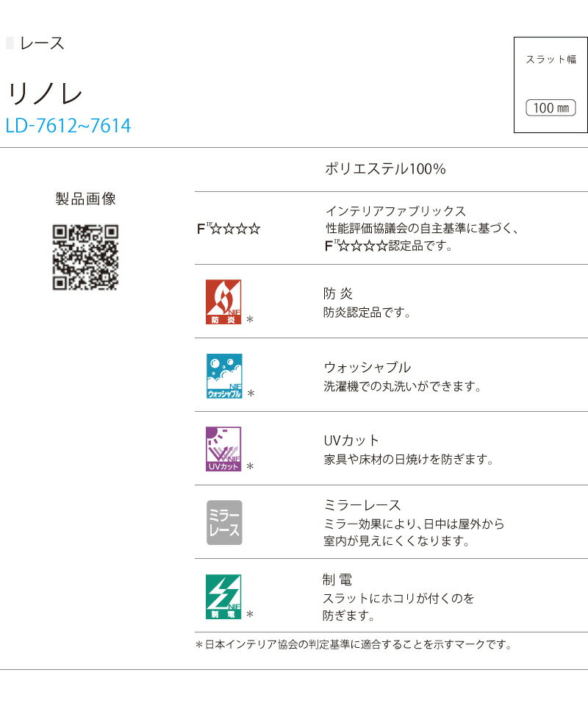Screen dimensions: 588x706
Task: Click the UVカット heading text
Action: click(x=351, y=441)
